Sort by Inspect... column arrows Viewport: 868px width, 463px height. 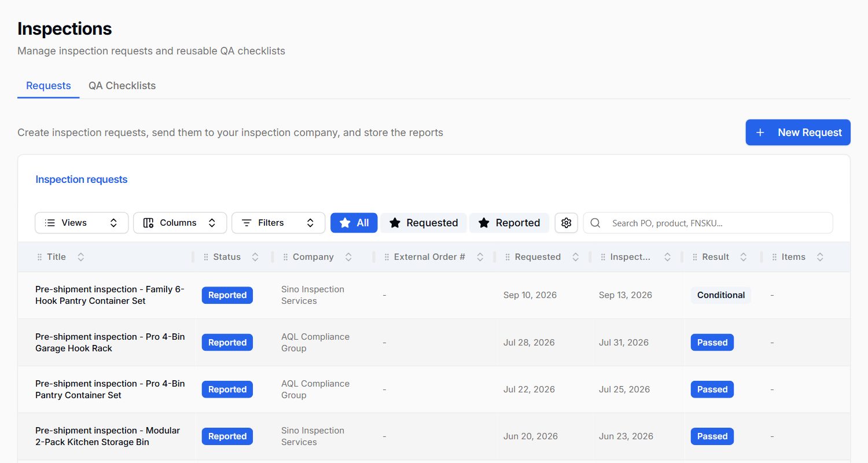pyautogui.click(x=667, y=257)
